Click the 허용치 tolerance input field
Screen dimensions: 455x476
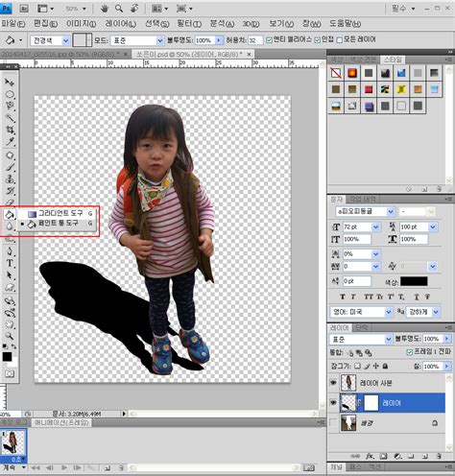[255, 40]
